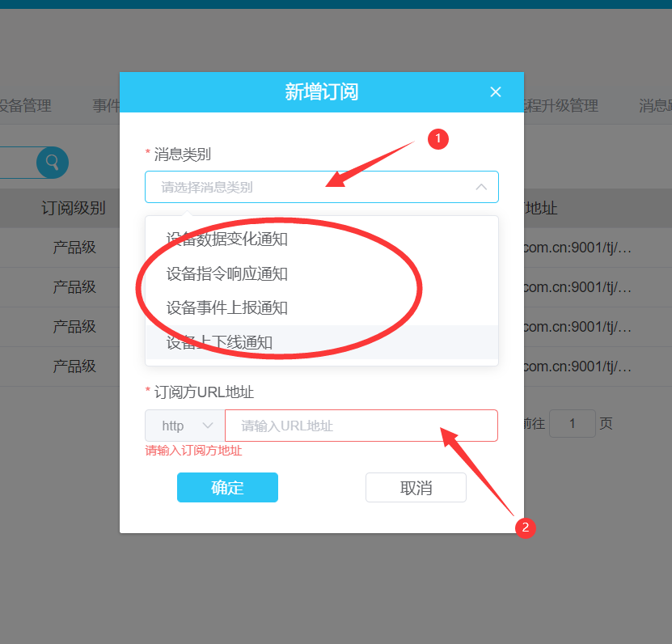Image resolution: width=672 pixels, height=644 pixels.
Task: Click the 取消 cancel button
Action: tap(416, 487)
